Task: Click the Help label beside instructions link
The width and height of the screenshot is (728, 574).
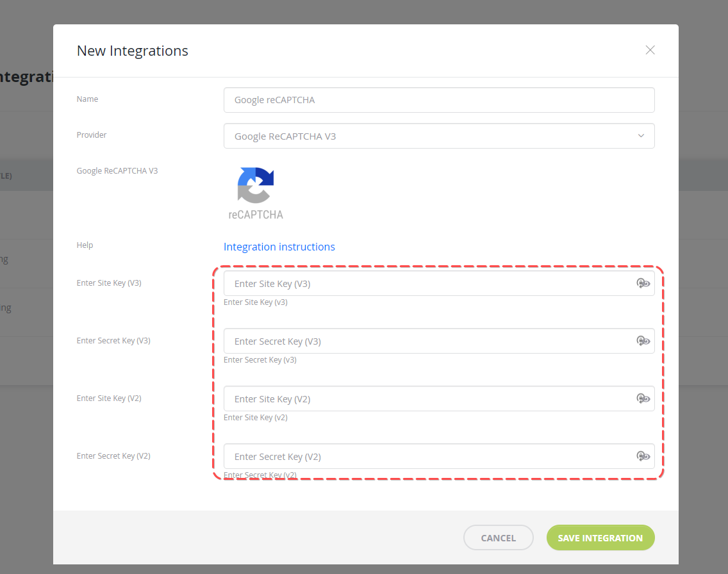Action: (x=85, y=245)
